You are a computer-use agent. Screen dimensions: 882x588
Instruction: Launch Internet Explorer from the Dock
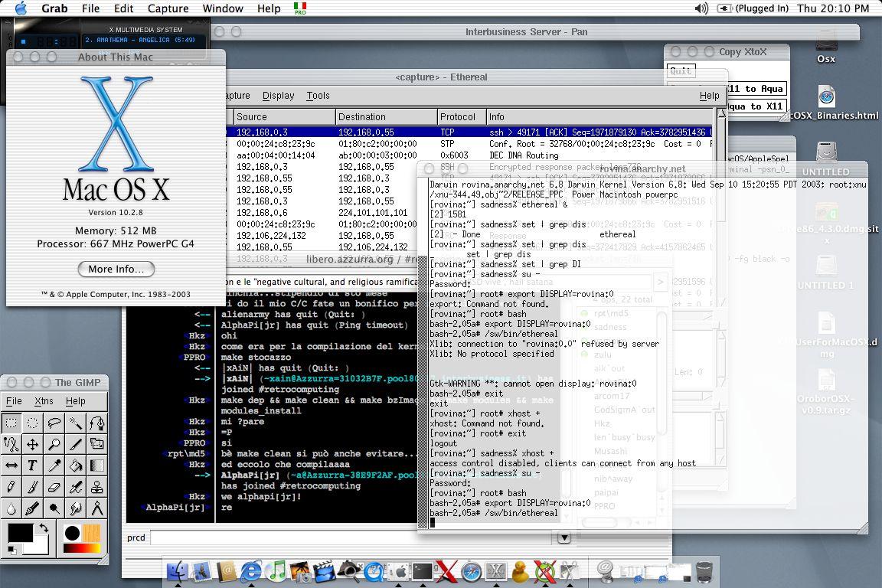[251, 571]
